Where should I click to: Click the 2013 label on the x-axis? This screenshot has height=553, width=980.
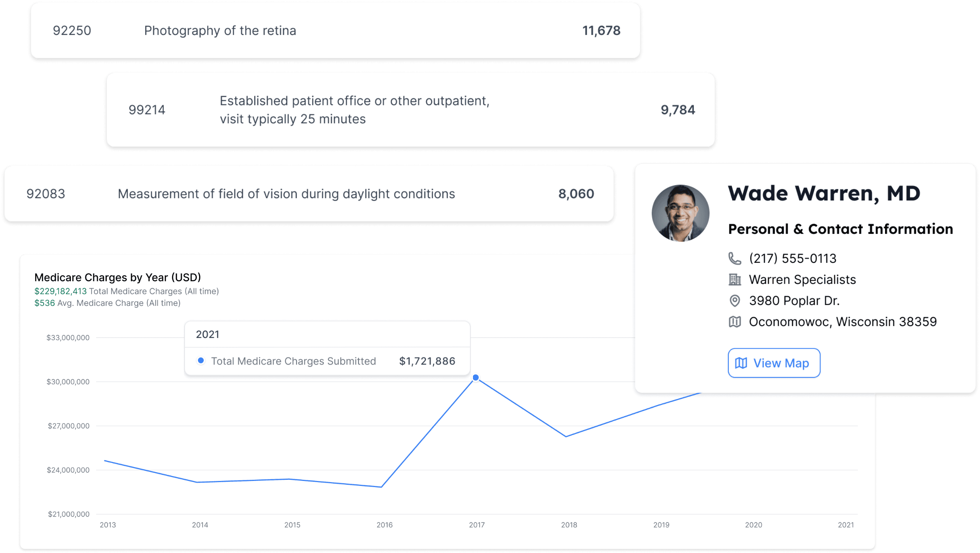click(x=108, y=525)
